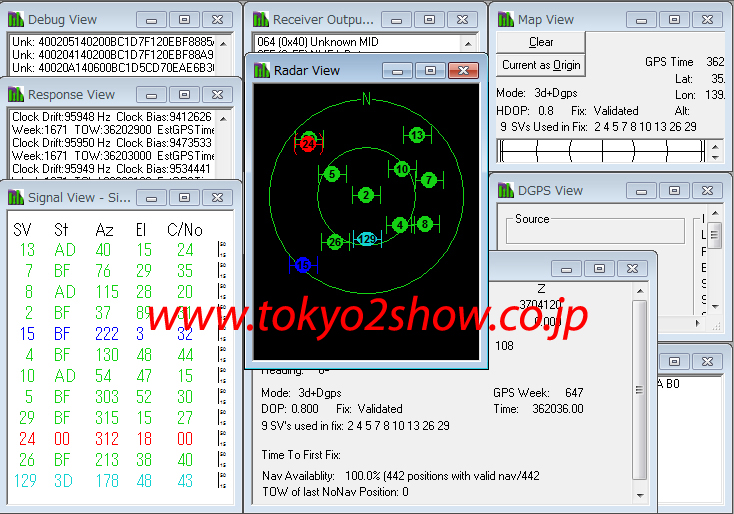Click DGPS View horizontal scroll right arrow

[698, 323]
